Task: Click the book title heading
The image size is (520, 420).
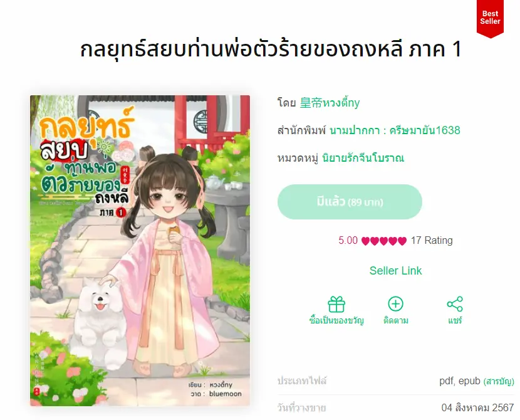Action: [x=271, y=49]
